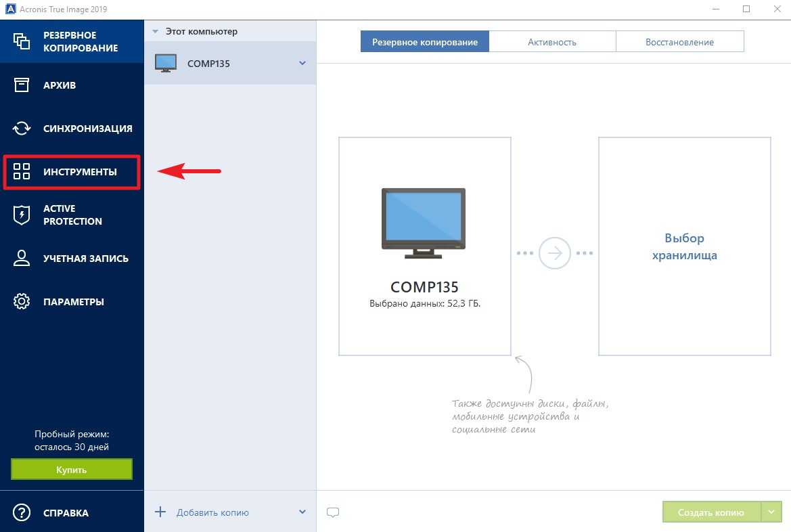791x532 pixels.
Task: Open Учетная запись section label
Action: point(86,259)
